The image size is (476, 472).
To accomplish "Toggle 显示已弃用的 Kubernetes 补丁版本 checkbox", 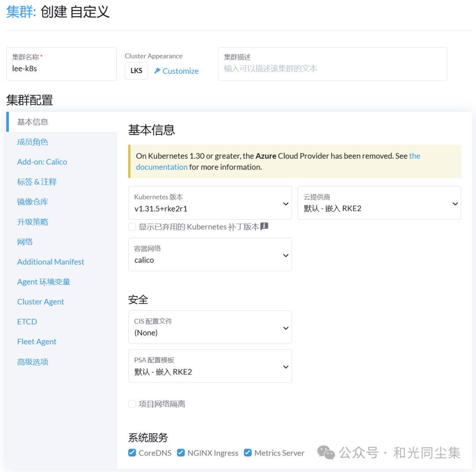I will [x=132, y=227].
